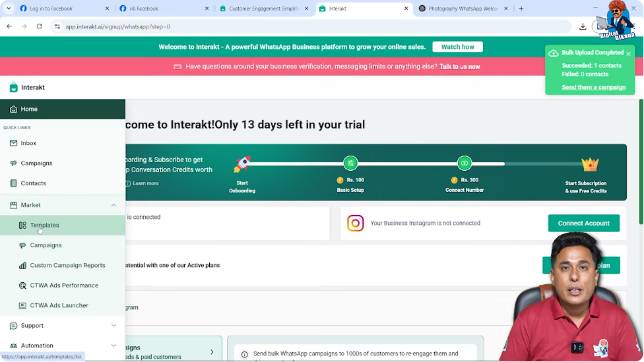The width and height of the screenshot is (644, 362).
Task: Open the browser tab search dropdown
Action: coord(8,8)
